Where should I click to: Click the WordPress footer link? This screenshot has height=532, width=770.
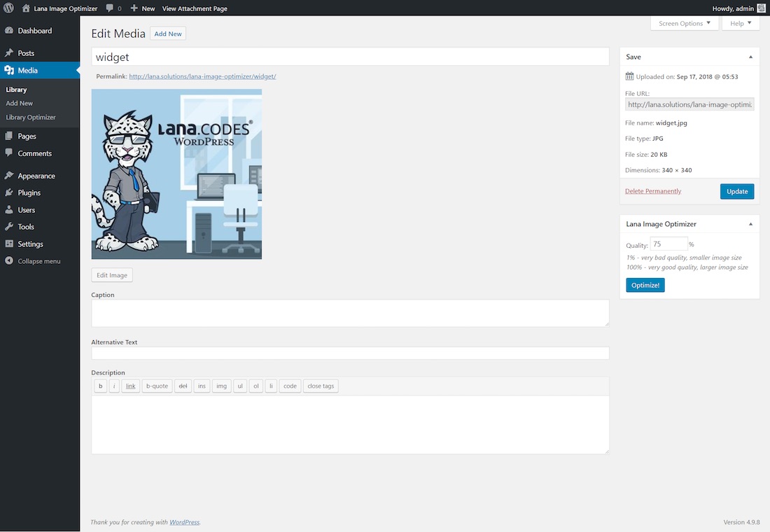(x=184, y=522)
